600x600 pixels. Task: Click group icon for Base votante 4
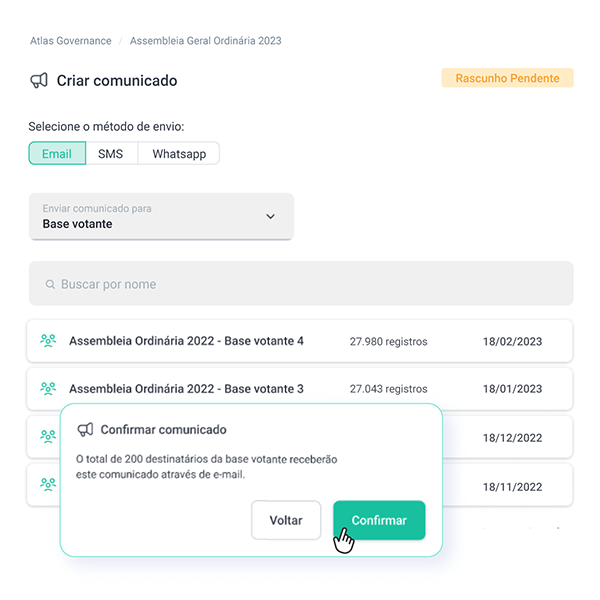[47, 341]
